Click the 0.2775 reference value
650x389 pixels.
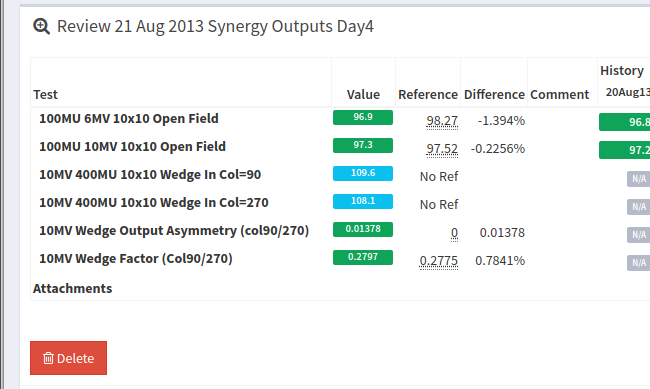(x=439, y=261)
